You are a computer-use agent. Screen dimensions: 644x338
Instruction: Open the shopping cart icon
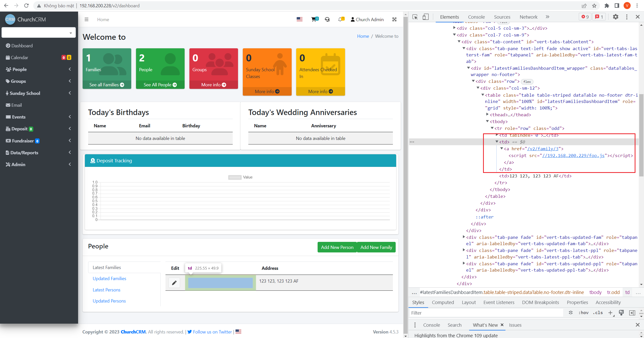point(314,19)
